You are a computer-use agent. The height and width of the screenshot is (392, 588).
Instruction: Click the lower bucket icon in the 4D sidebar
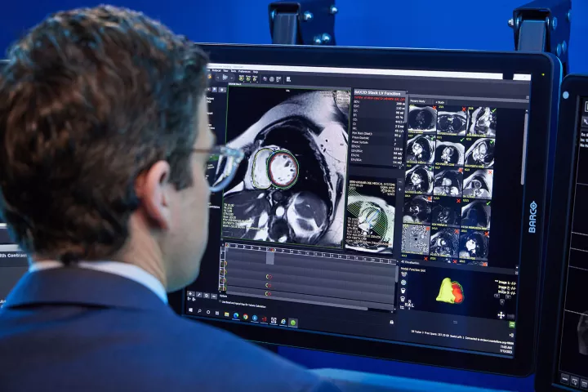[403, 299]
